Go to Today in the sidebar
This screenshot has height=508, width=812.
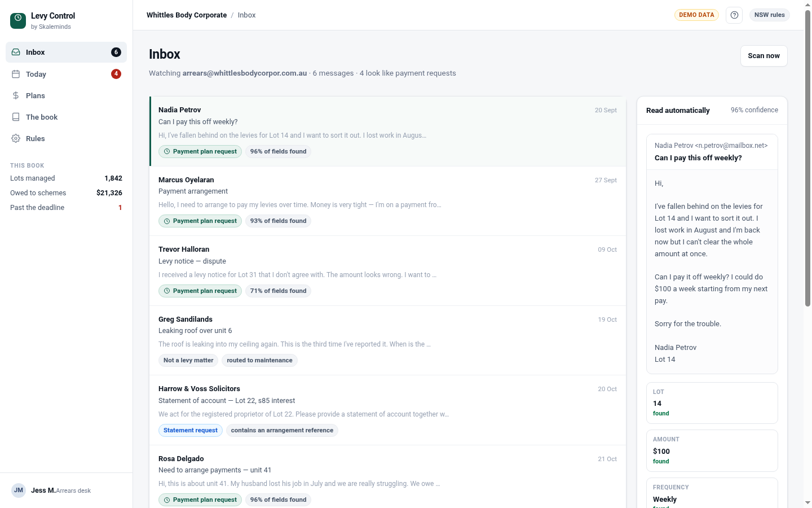tap(66, 74)
